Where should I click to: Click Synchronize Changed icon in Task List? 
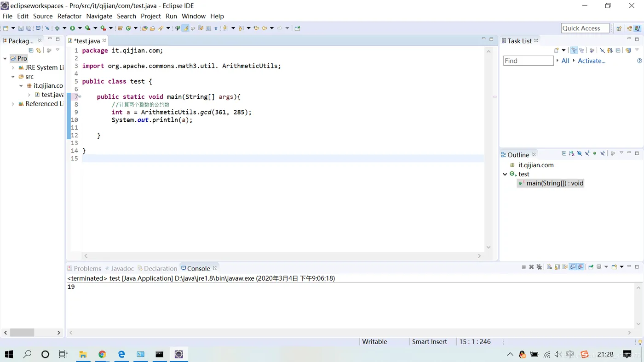coord(628,50)
